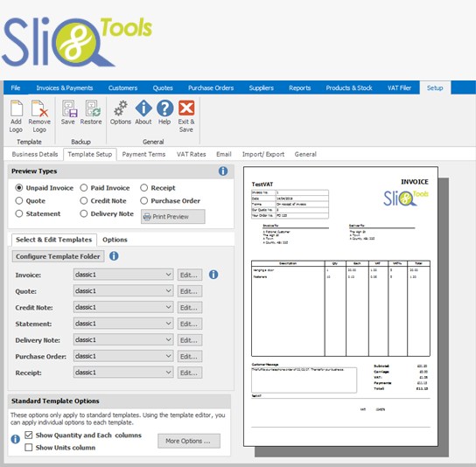The width and height of the screenshot is (476, 467).
Task: Open Customers ribbon tab
Action: click(x=122, y=88)
